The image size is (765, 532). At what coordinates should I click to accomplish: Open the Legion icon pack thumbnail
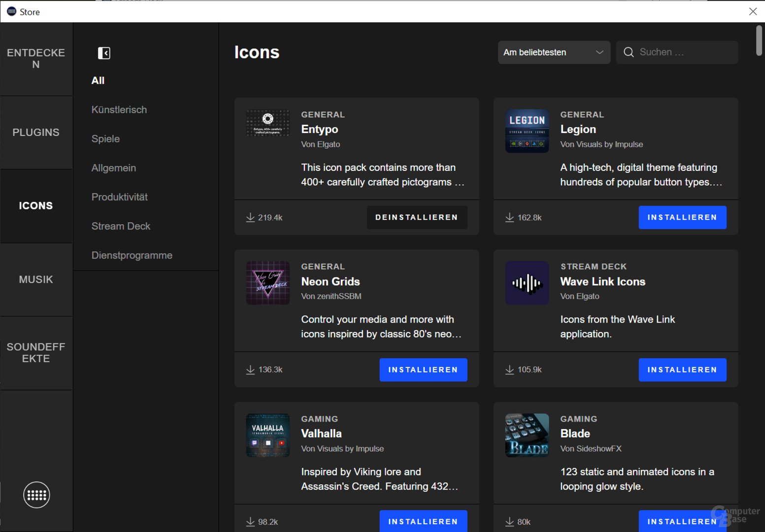click(527, 131)
